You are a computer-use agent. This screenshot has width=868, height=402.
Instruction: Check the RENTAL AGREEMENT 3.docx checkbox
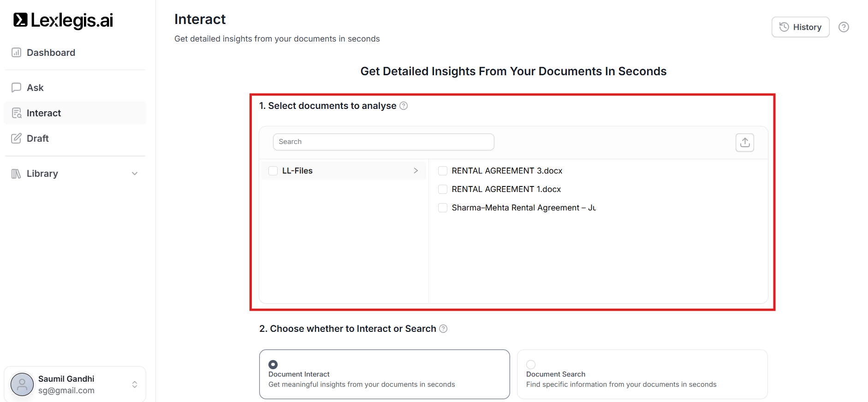tap(443, 171)
